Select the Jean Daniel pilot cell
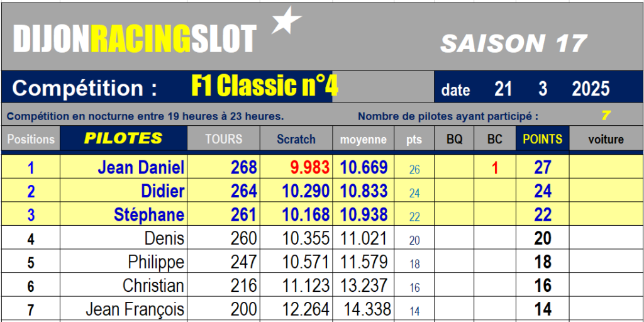The width and height of the screenshot is (644, 322). 124,167
